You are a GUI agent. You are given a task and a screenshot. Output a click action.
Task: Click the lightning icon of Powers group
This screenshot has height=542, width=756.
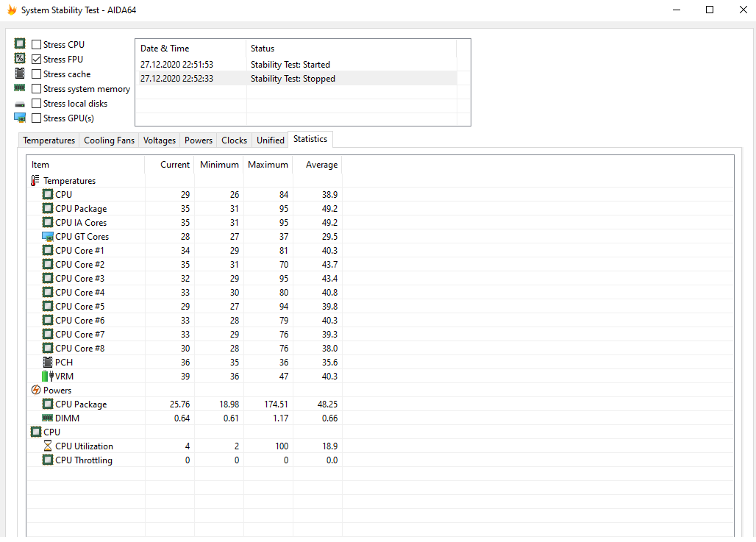pos(36,390)
